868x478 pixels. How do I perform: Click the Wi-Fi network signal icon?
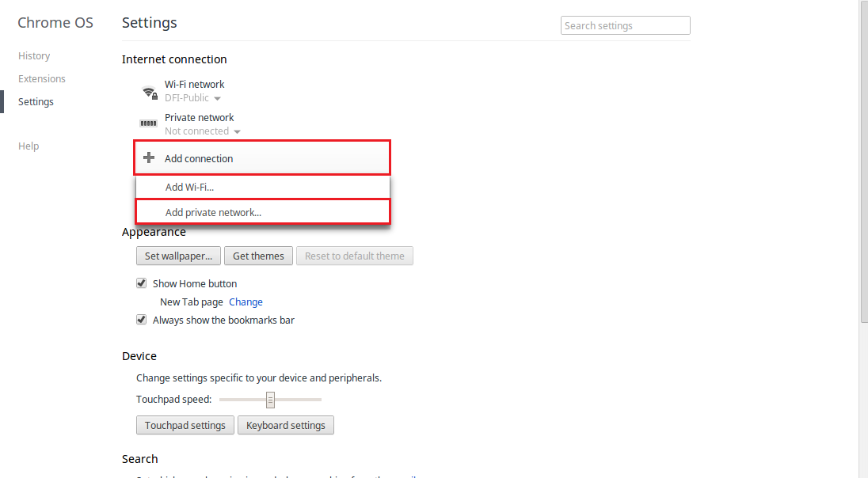149,90
